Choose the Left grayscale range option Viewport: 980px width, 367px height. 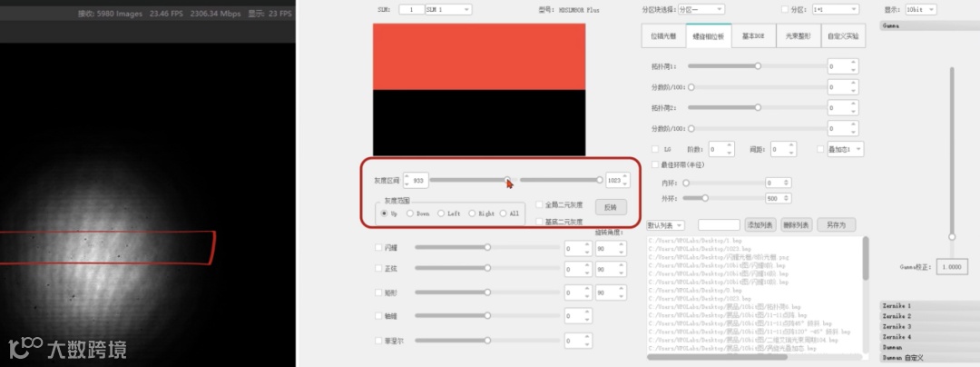tap(441, 213)
